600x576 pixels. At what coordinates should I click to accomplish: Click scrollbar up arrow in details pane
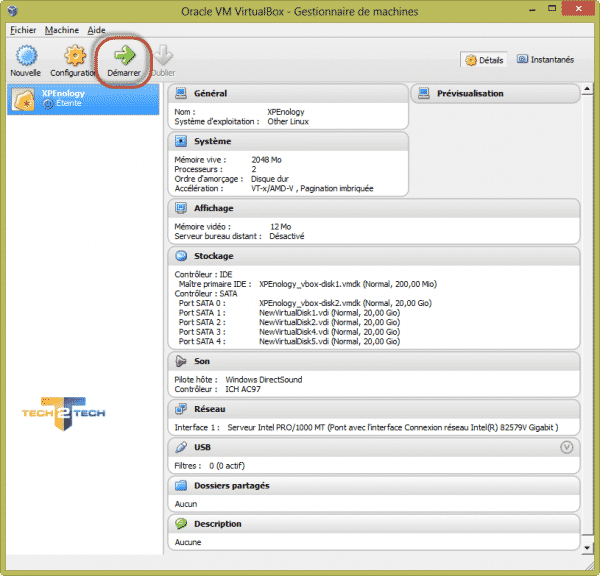587,89
